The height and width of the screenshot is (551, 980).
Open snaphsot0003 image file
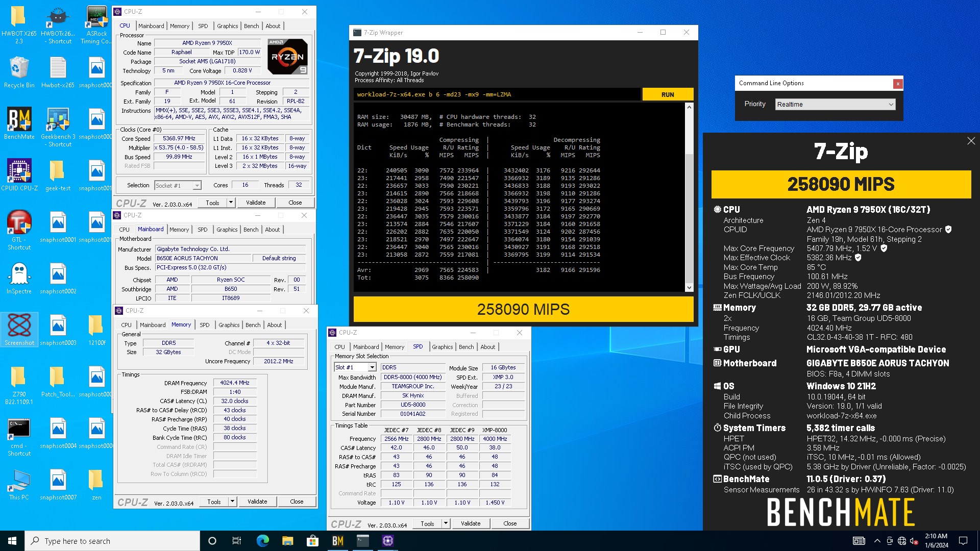coord(58,330)
